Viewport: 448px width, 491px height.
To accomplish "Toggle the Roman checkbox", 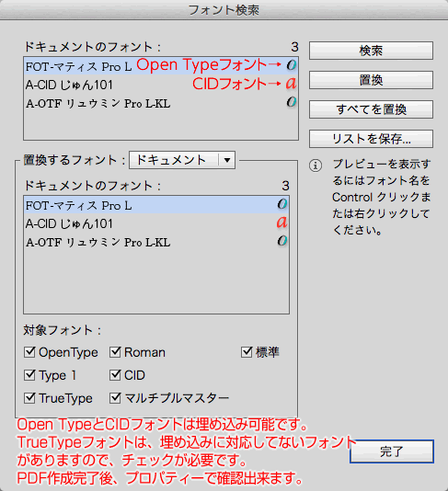I will tap(115, 352).
